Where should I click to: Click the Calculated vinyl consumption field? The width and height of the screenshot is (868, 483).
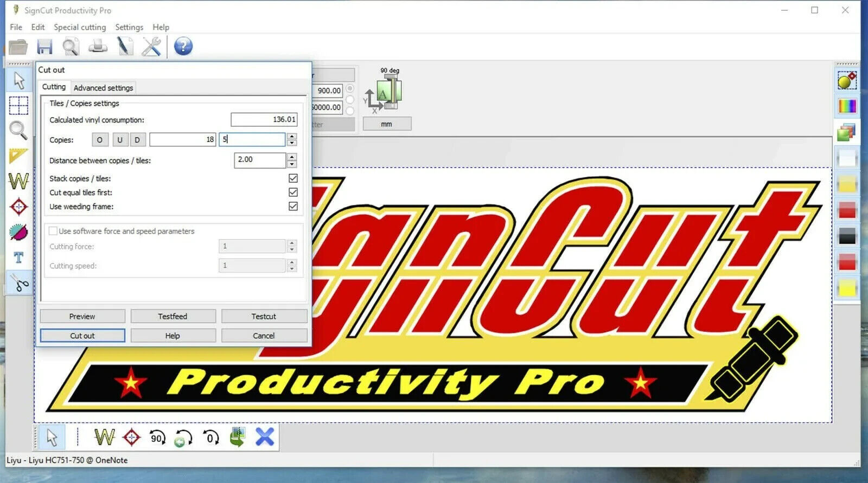264,119
